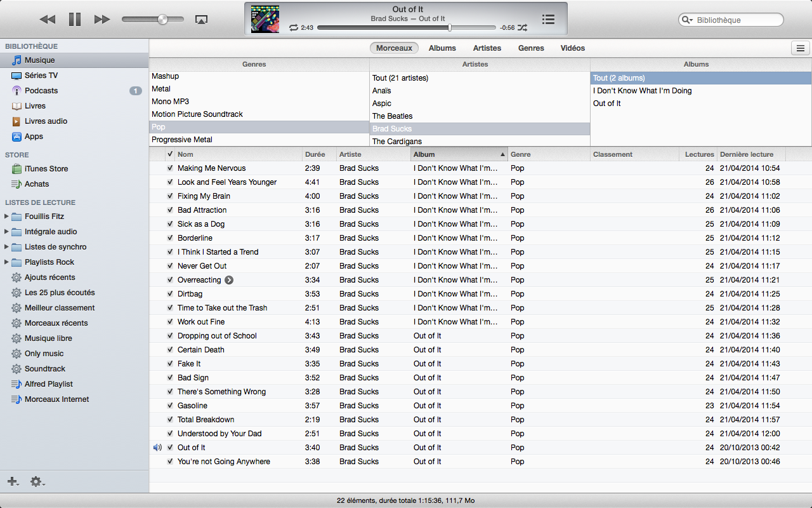This screenshot has width=812, height=508.
Task: Open the AirPlay output menu
Action: pyautogui.click(x=201, y=20)
